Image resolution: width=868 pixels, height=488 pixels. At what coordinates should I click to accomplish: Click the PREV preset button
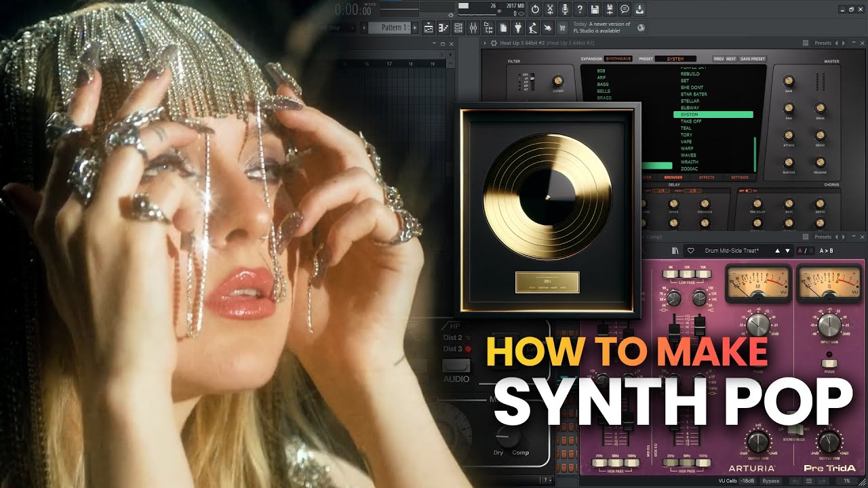(719, 58)
